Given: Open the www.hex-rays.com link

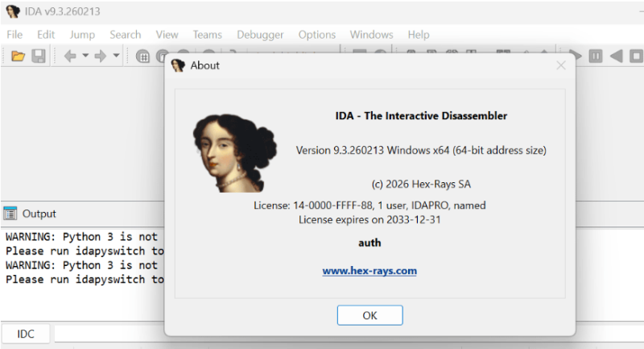Looking at the screenshot, I should 369,271.
